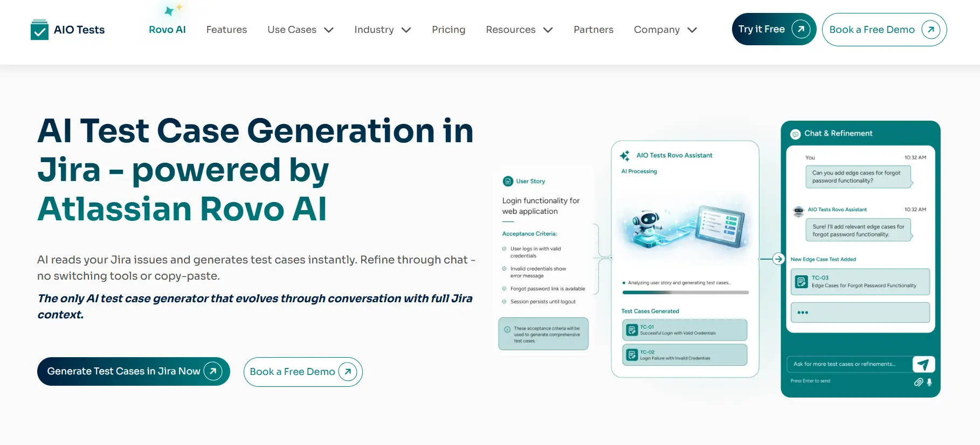Image resolution: width=980 pixels, height=445 pixels.
Task: Click hero Book a Free Demo button
Action: [303, 372]
